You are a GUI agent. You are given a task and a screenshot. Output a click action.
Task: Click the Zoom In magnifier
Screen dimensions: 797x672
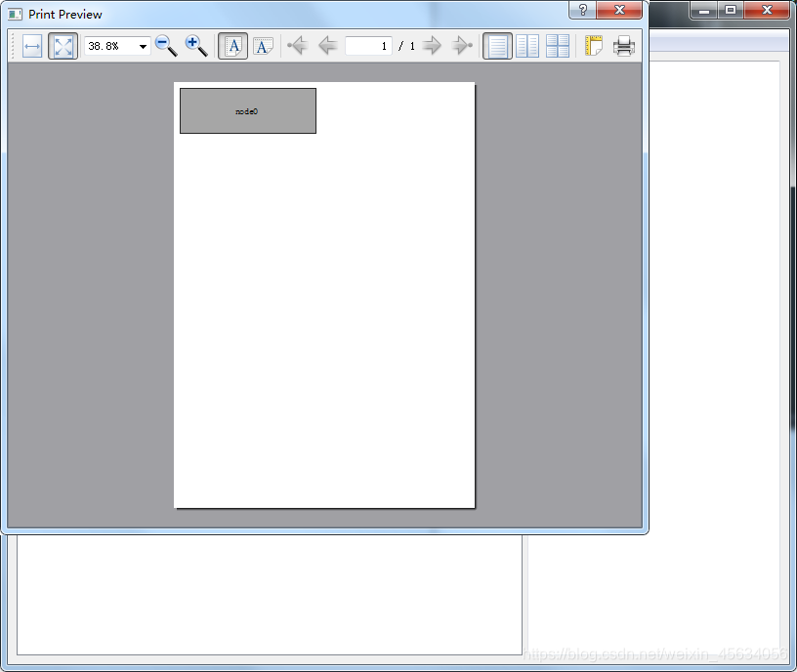pos(196,46)
